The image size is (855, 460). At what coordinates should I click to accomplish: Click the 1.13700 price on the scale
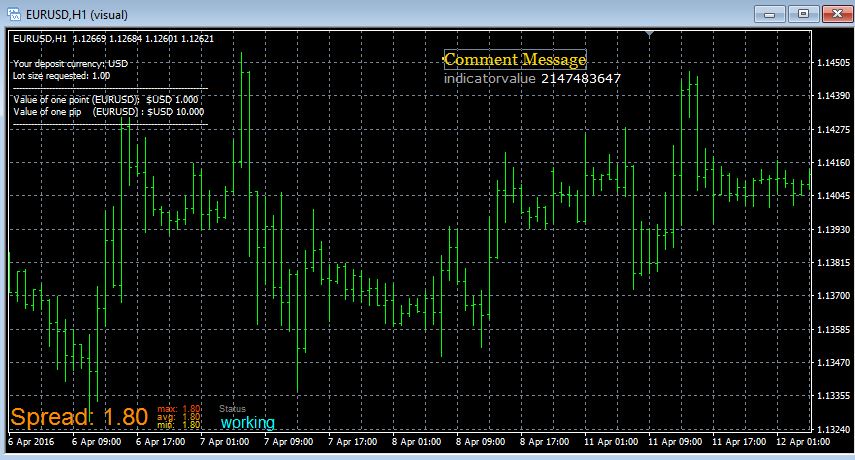pos(833,296)
